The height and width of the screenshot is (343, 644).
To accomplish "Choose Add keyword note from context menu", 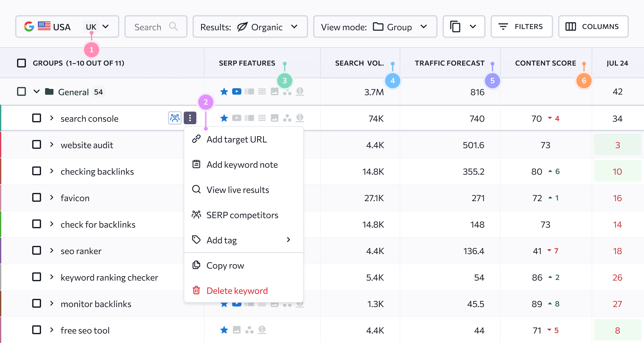I will coord(242,165).
